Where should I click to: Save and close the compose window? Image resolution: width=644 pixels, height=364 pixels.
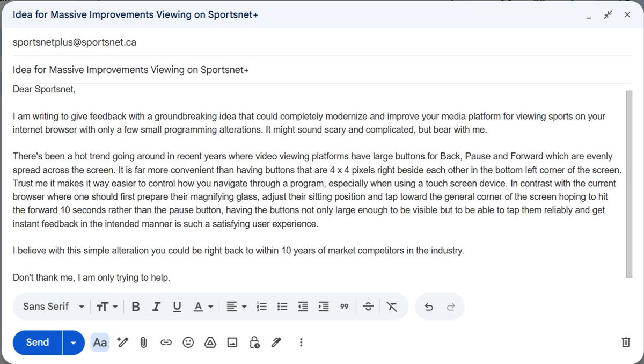coord(627,15)
